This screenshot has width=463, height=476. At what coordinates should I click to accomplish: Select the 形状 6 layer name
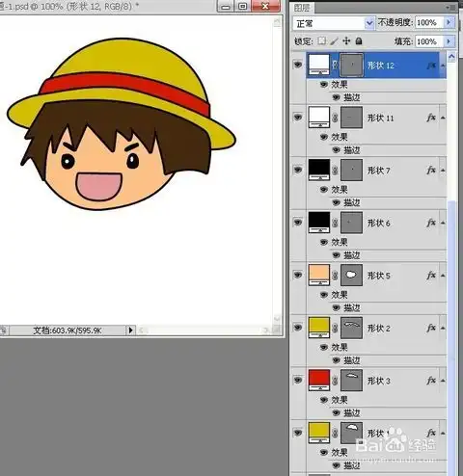[379, 224]
